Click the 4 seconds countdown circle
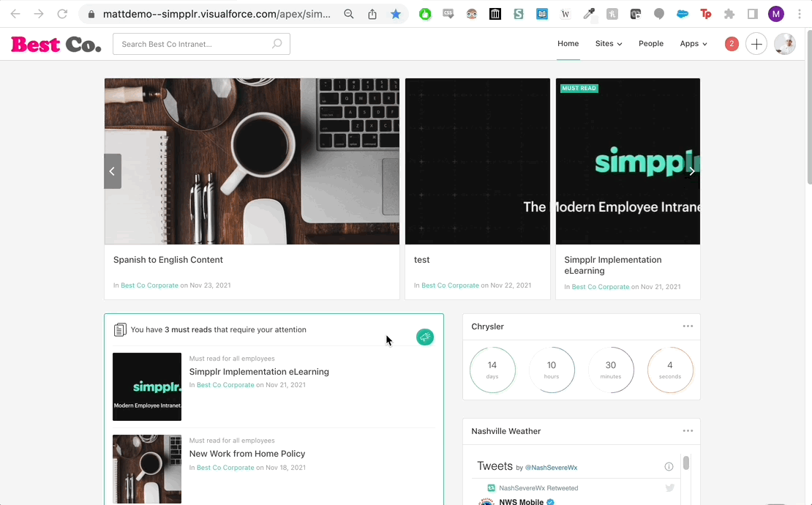Viewport: 812px width, 505px height. pos(670,370)
